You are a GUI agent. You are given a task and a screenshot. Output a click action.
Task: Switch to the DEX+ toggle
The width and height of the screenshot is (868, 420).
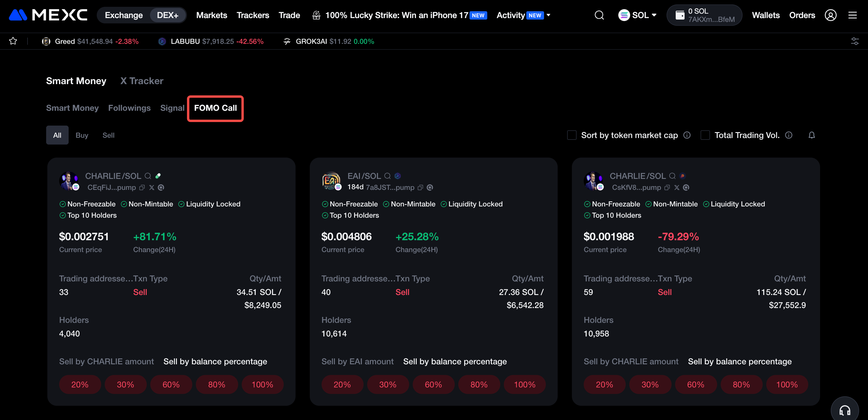pos(167,15)
